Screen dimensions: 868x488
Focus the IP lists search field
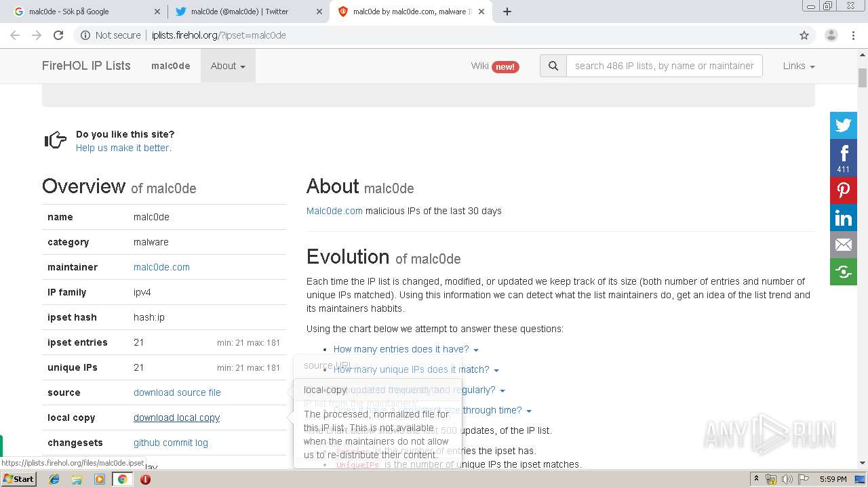click(664, 66)
